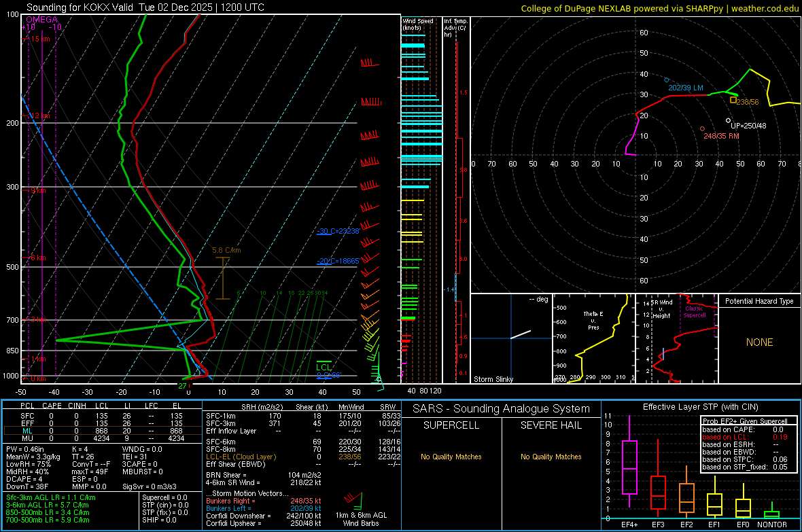Click the CINH column header
This screenshot has width=802, height=532.
[x=77, y=406]
